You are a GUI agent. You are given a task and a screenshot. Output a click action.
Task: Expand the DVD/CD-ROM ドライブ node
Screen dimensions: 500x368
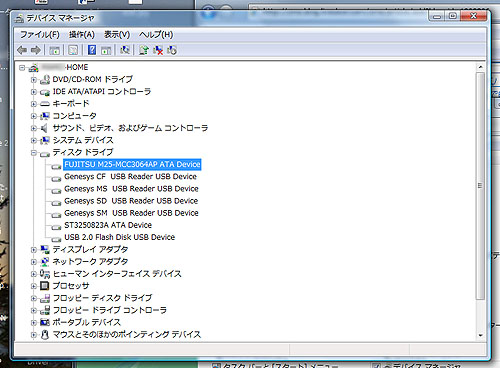pyautogui.click(x=34, y=80)
